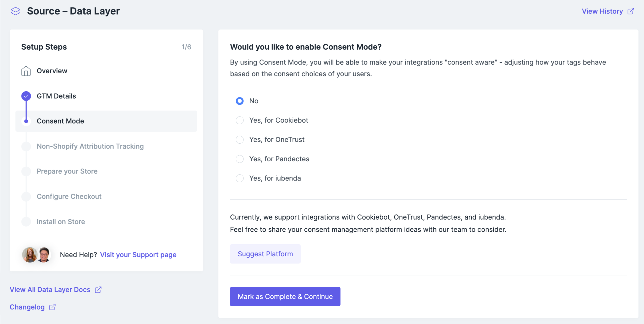Image resolution: width=644 pixels, height=324 pixels.
Task: Click the Consent Mode step dot
Action: tap(26, 121)
